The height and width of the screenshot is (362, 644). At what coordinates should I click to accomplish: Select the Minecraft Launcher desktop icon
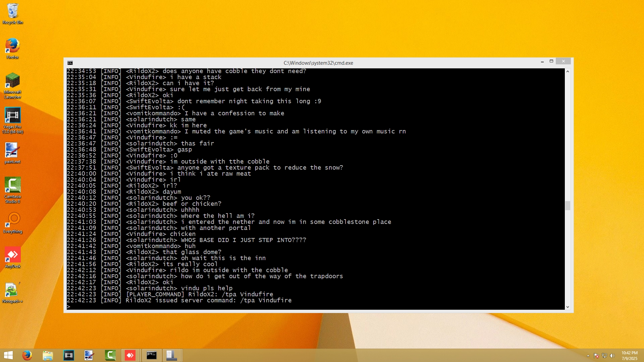pyautogui.click(x=13, y=86)
